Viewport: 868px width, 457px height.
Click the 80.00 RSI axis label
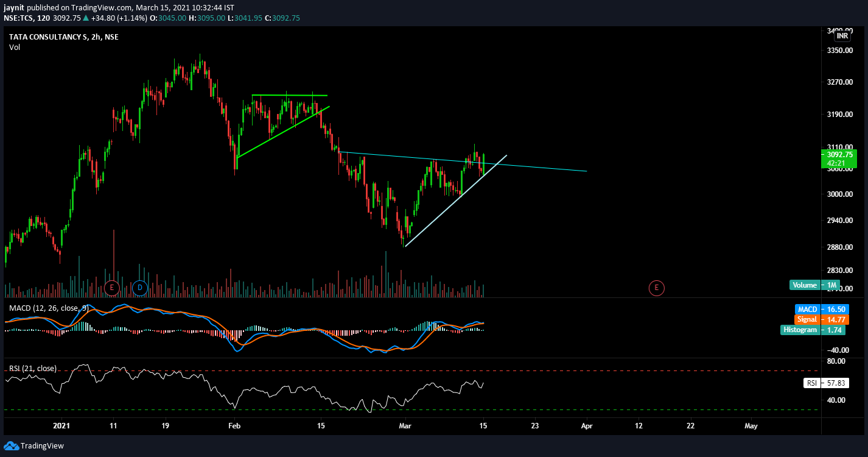(836, 361)
